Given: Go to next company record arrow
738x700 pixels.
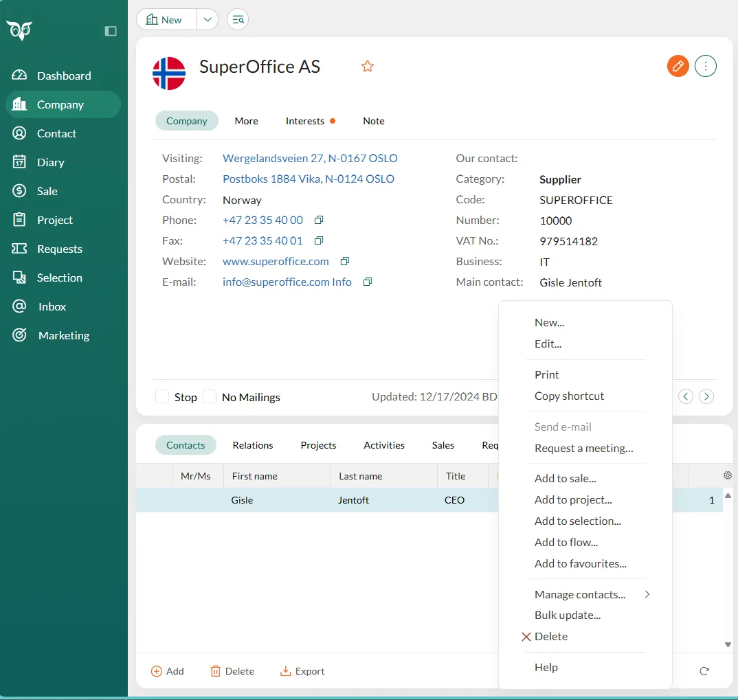Looking at the screenshot, I should (706, 396).
